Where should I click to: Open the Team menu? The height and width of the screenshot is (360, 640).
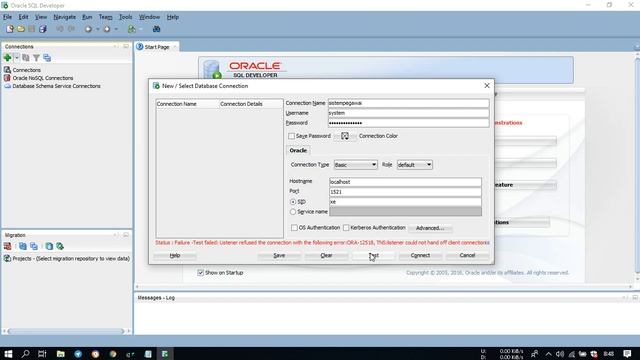105,17
